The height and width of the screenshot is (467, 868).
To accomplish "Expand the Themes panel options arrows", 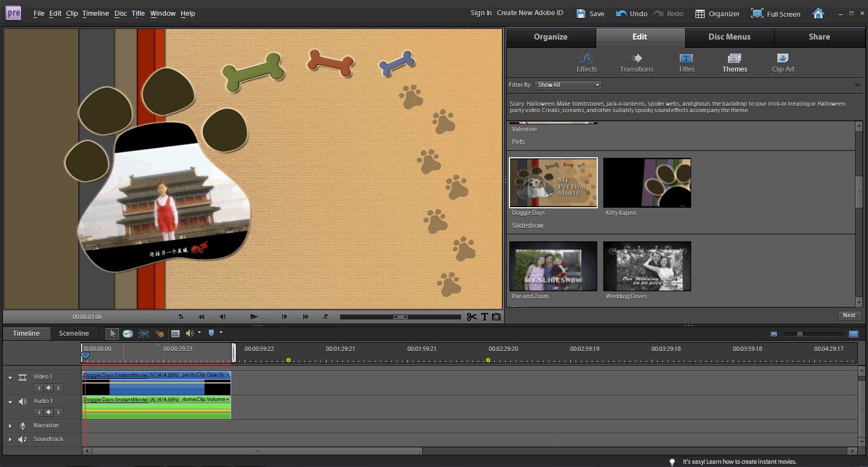I will tap(858, 85).
